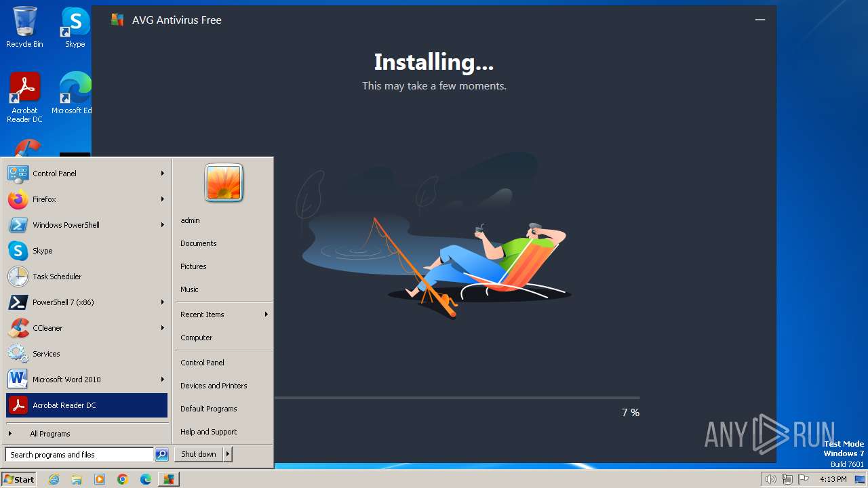Image resolution: width=868 pixels, height=488 pixels.
Task: Click the search magnifier button in Start menu
Action: point(161,455)
